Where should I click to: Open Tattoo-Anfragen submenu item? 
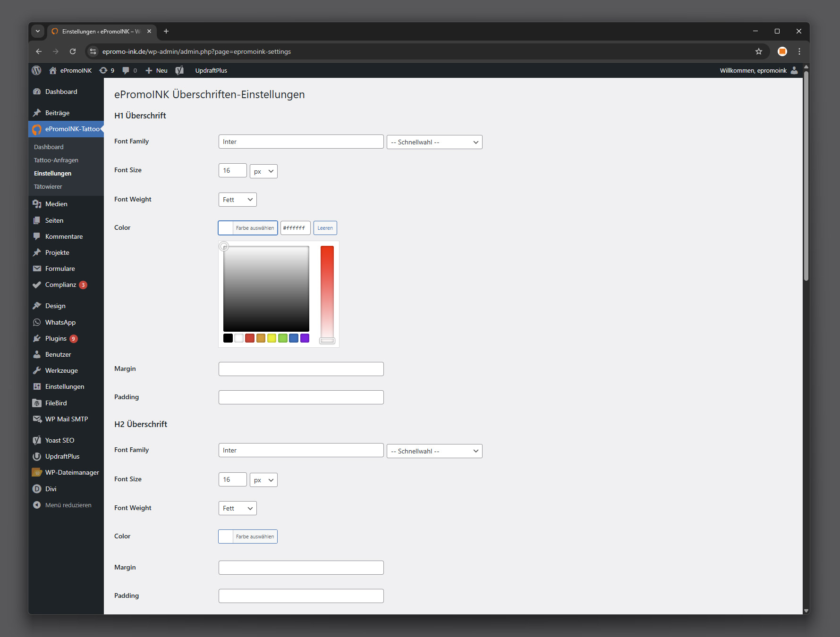coord(56,160)
